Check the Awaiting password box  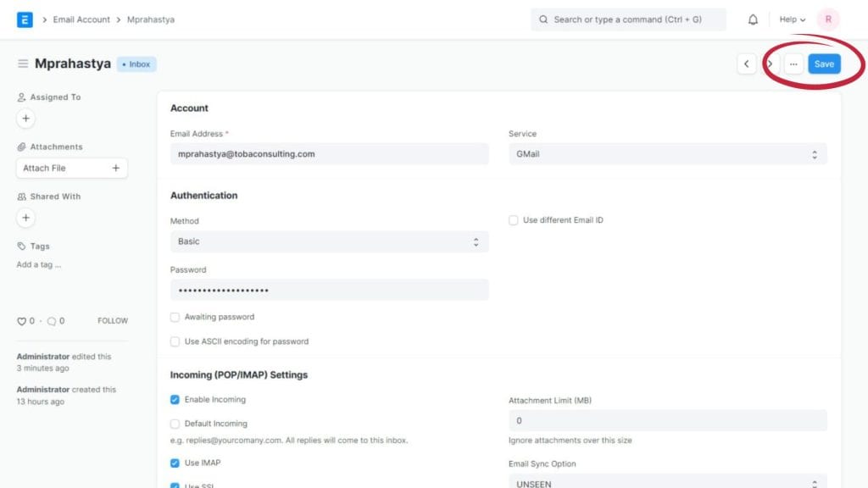(x=175, y=317)
